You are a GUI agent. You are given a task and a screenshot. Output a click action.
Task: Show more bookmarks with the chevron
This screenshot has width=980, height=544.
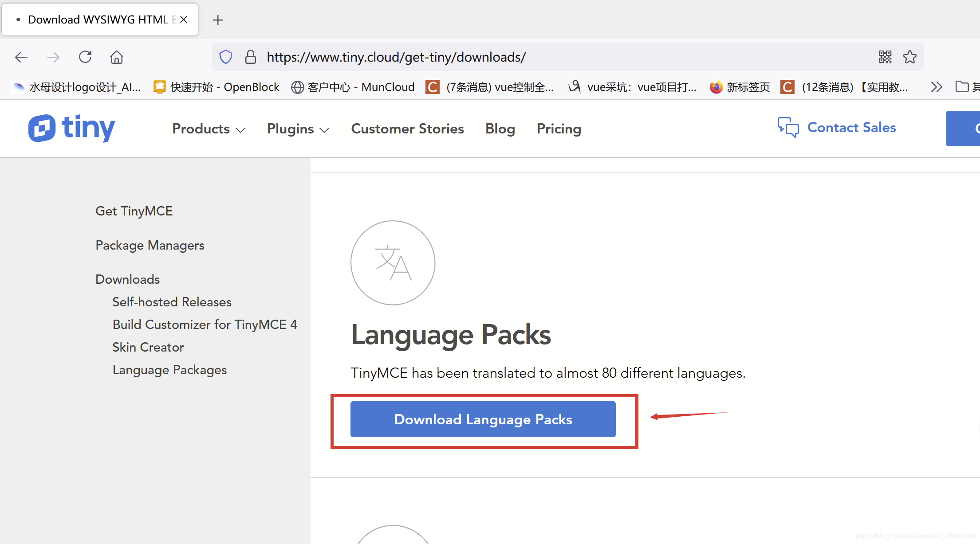pyautogui.click(x=937, y=87)
